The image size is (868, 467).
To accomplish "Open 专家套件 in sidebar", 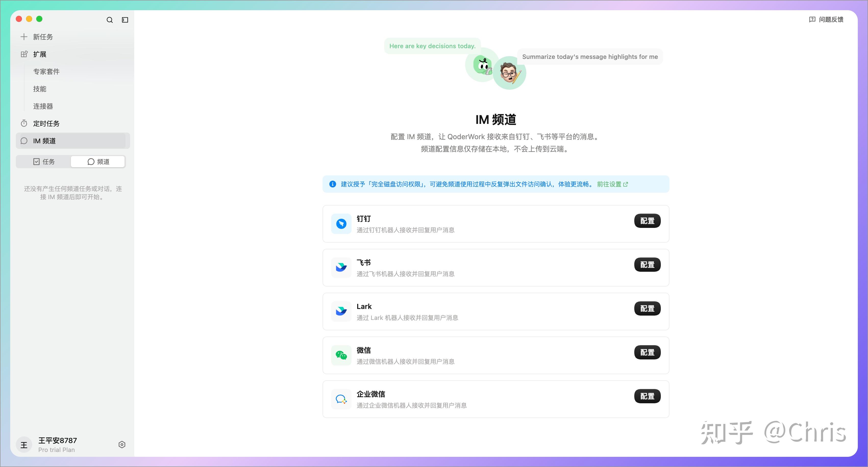I will click(46, 71).
